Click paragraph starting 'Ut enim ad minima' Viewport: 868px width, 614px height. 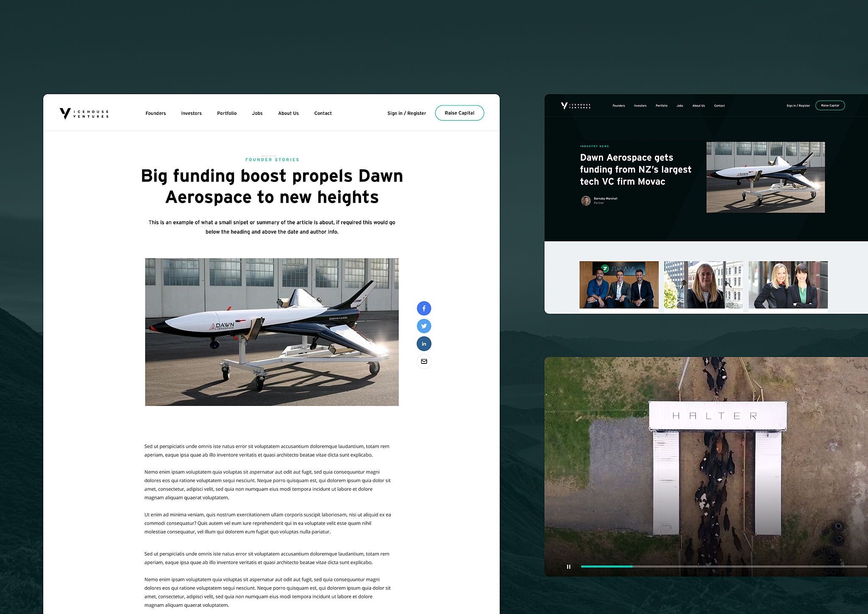[267, 523]
